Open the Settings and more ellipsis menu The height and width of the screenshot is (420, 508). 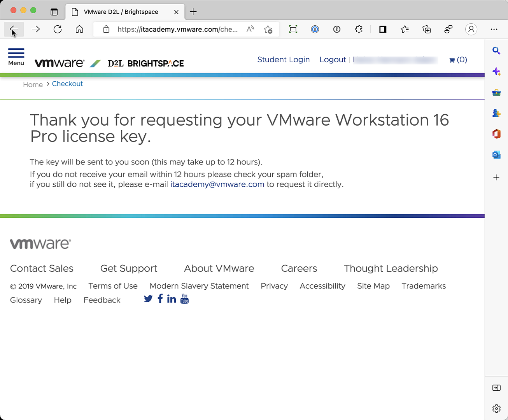pyautogui.click(x=494, y=29)
